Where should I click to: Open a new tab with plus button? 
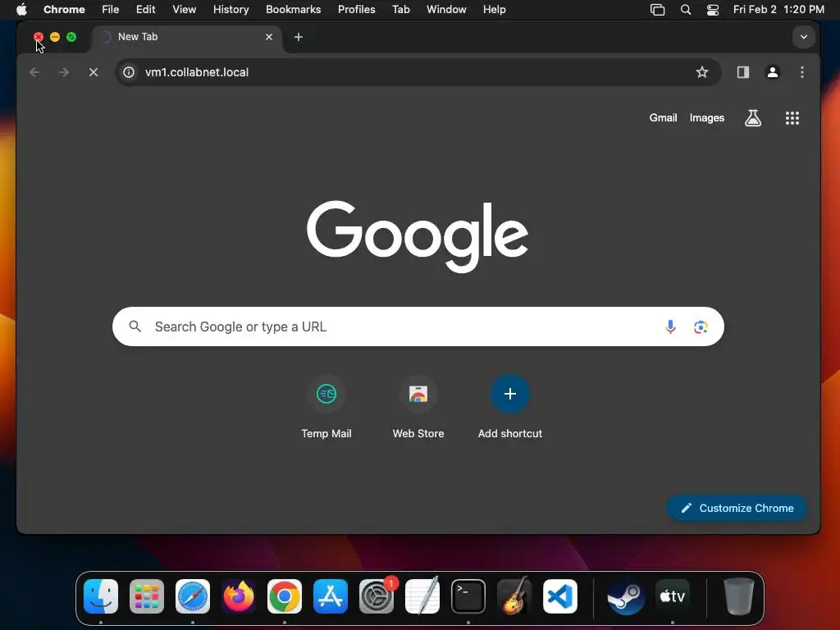point(299,37)
